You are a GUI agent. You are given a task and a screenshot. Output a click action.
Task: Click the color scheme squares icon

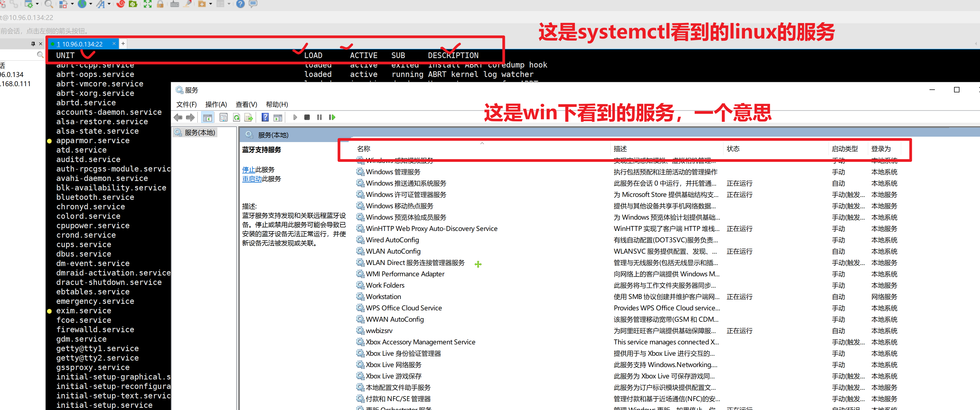tap(63, 4)
